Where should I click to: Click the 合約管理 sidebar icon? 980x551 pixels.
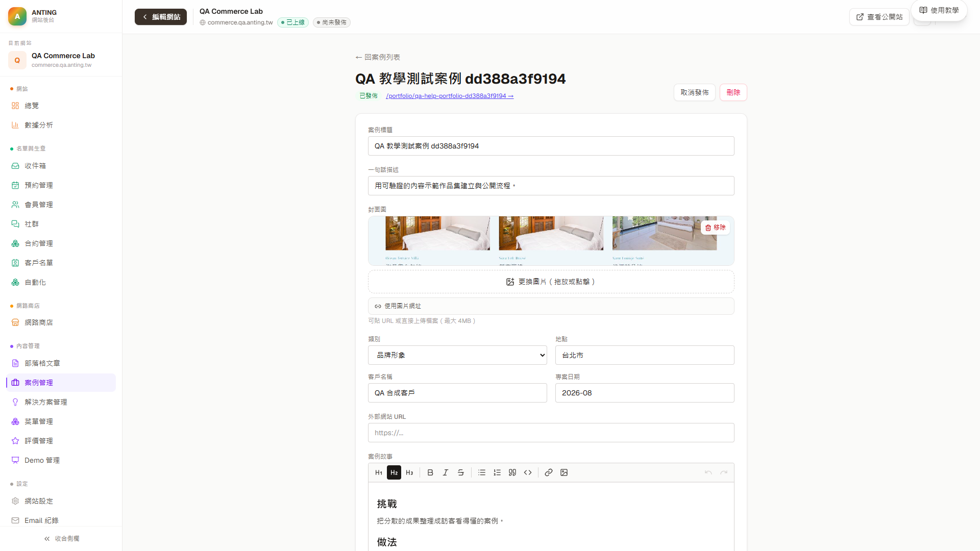(15, 243)
